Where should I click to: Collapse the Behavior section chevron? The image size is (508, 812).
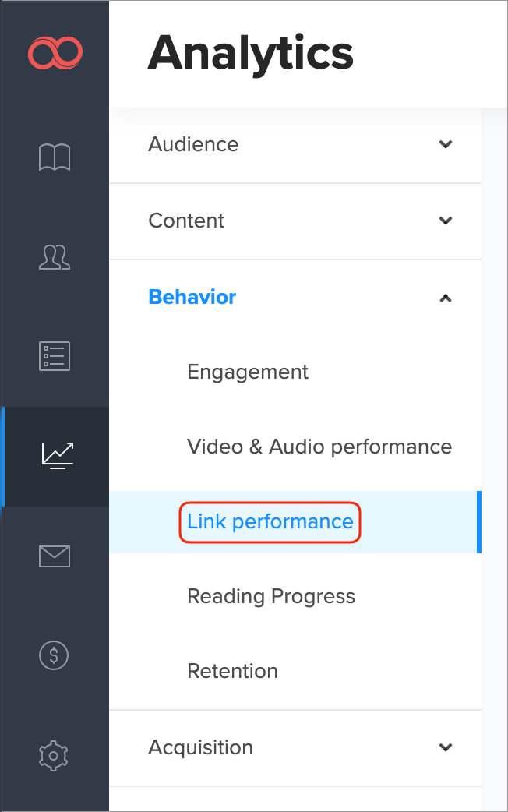[x=446, y=298]
